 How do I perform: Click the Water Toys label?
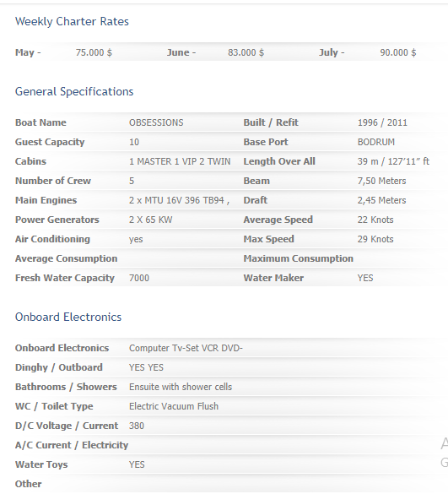click(x=41, y=464)
